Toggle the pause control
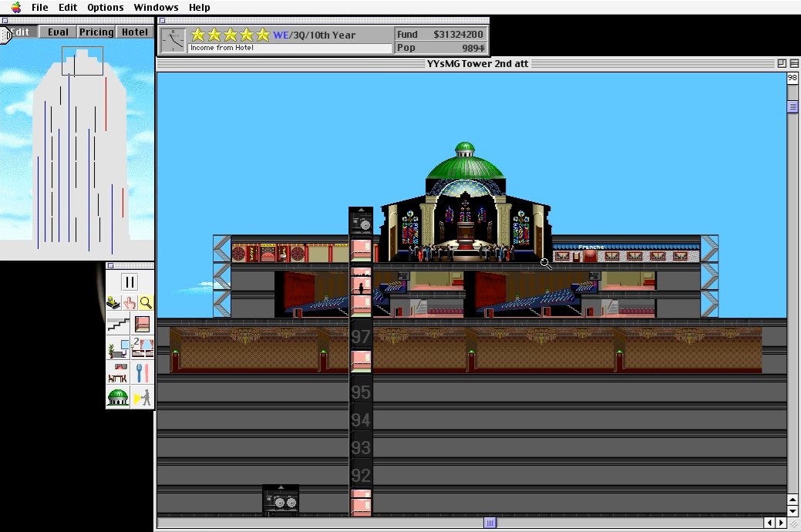This screenshot has height=532, width=801. [130, 282]
